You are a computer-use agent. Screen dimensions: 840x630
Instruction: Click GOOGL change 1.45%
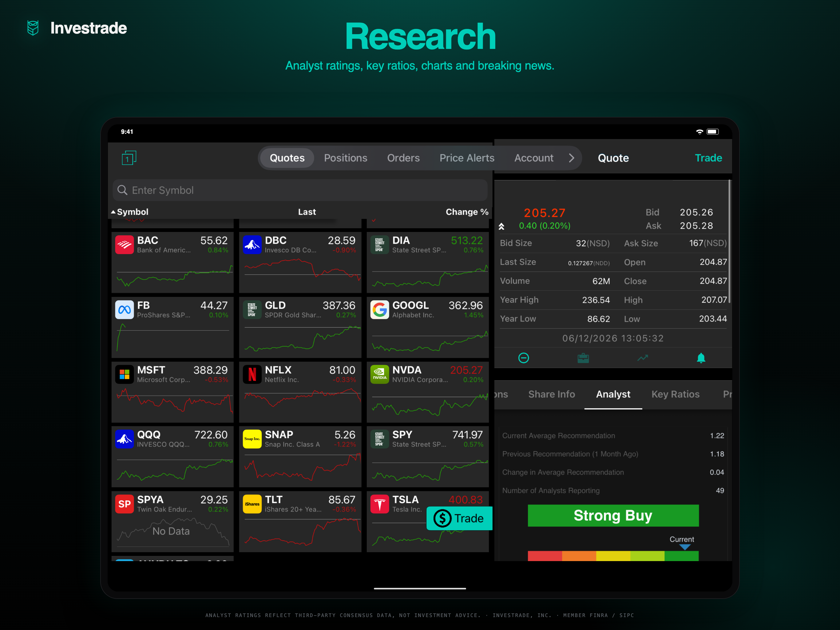click(x=473, y=315)
